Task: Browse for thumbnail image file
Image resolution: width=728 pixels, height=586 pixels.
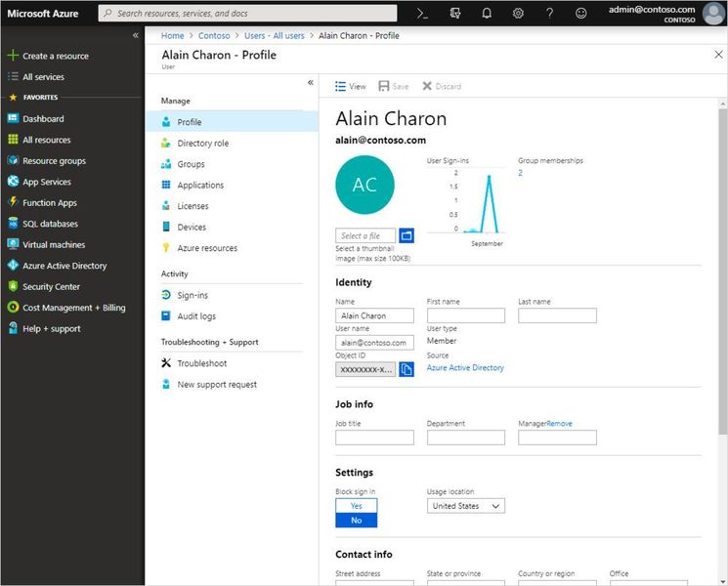Action: [407, 235]
